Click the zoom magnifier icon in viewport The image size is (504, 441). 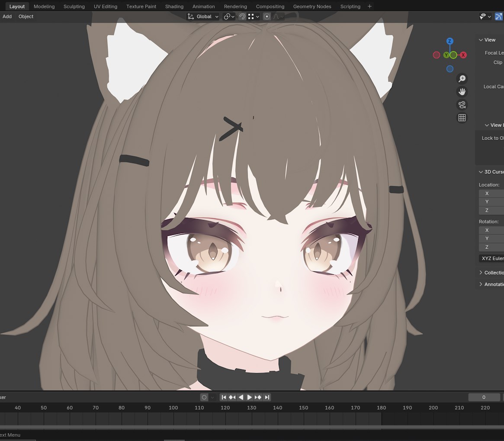tap(462, 78)
